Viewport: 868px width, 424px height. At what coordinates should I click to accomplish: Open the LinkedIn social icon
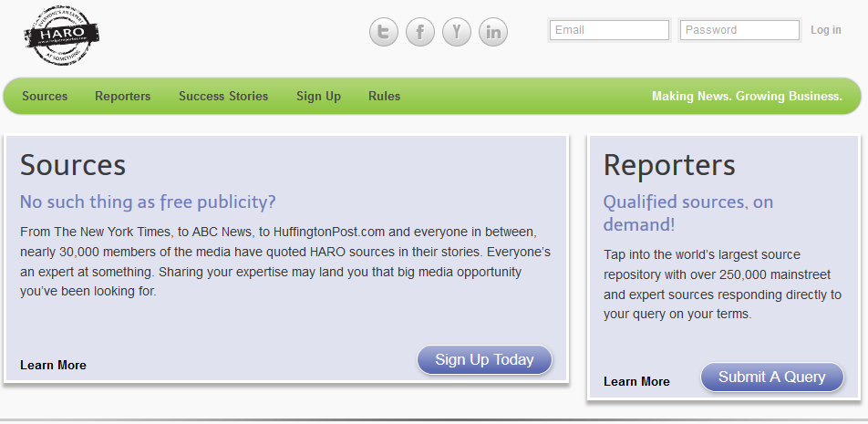(x=493, y=33)
